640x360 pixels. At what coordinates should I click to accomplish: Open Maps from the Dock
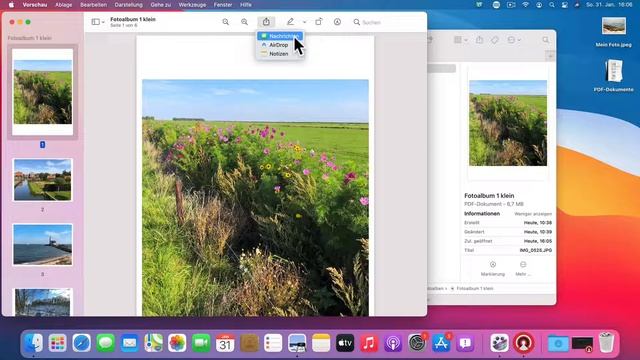pos(153,343)
